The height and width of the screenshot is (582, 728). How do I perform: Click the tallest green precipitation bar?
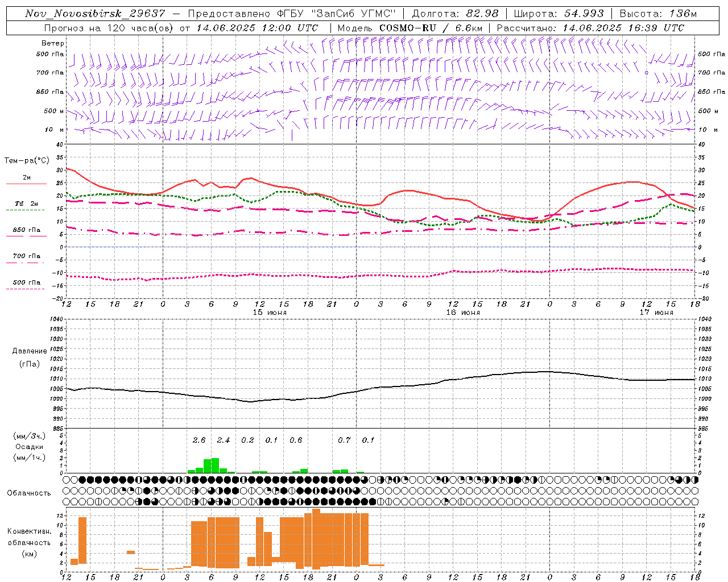coord(215,465)
